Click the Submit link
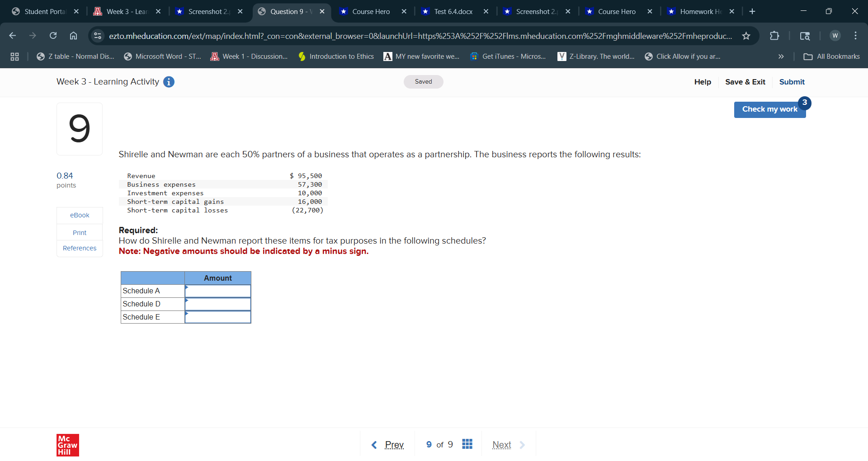 click(792, 82)
